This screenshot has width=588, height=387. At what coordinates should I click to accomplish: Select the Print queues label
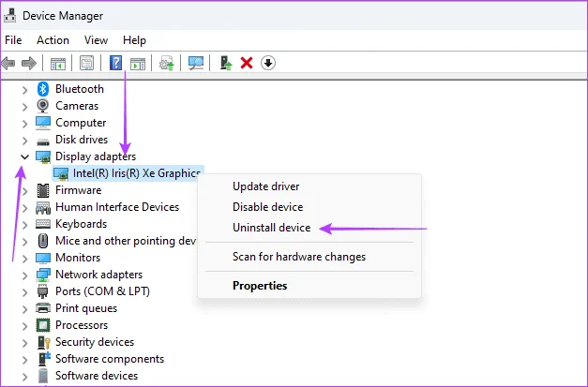click(x=86, y=308)
